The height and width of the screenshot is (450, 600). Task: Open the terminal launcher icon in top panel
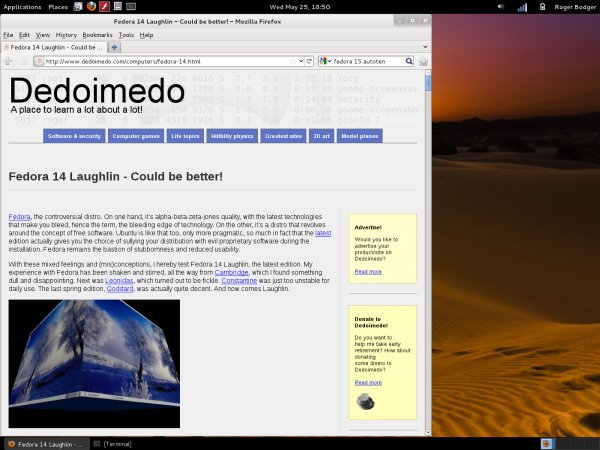[x=131, y=7]
